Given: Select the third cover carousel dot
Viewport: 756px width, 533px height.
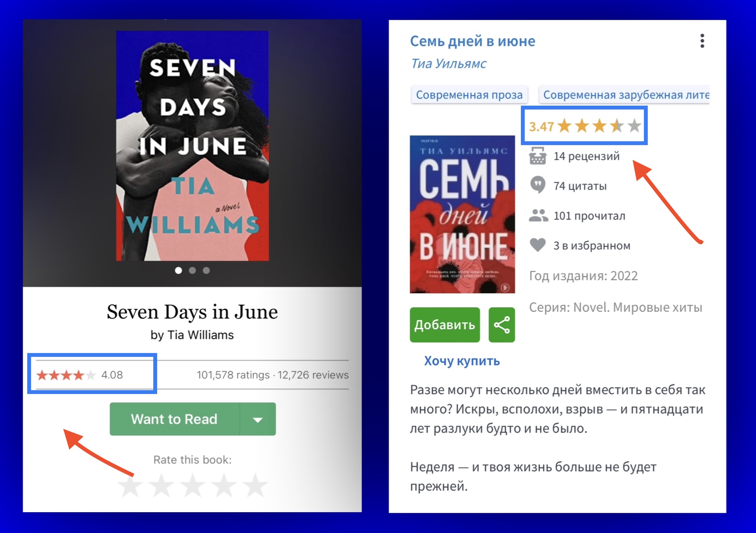Looking at the screenshot, I should [206, 270].
